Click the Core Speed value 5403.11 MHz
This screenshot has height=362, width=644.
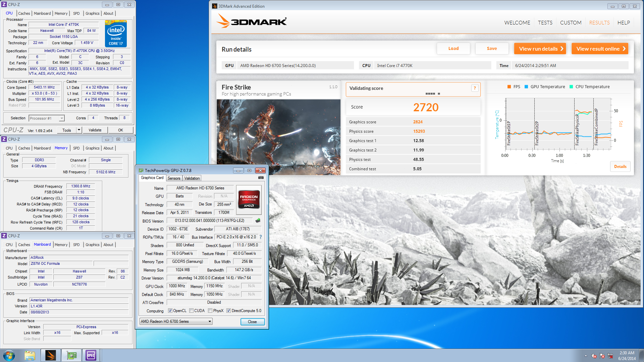[x=44, y=87]
